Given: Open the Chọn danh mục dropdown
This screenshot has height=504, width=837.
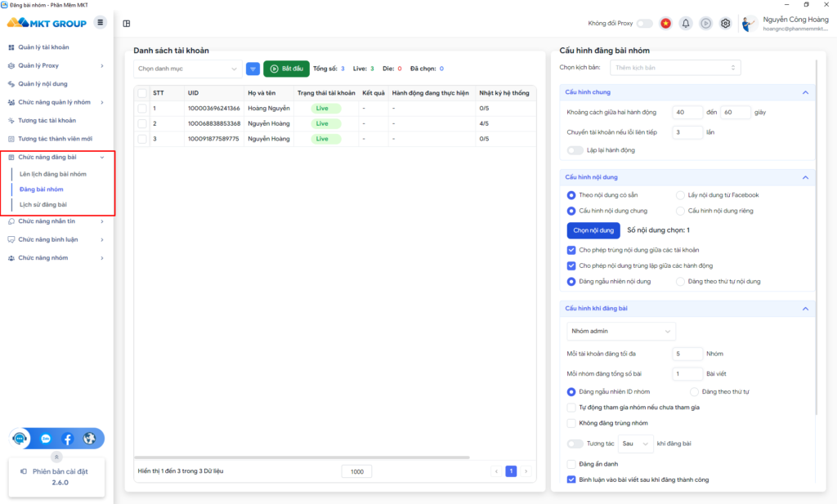Looking at the screenshot, I should (x=187, y=69).
